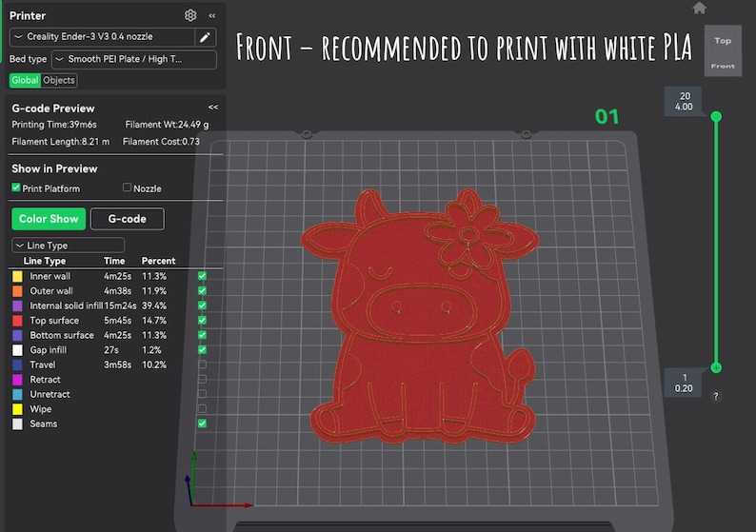Click the G-code button
Image resolution: width=756 pixels, height=532 pixels.
click(128, 219)
